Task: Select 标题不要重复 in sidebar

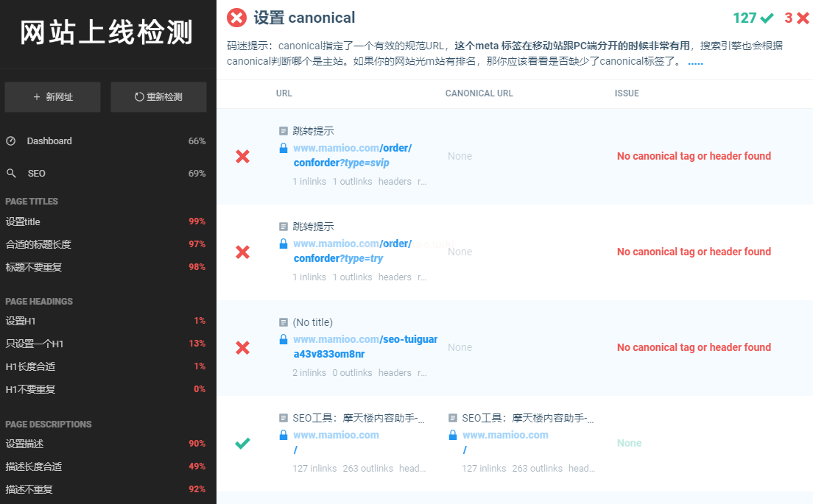Action: 33,267
